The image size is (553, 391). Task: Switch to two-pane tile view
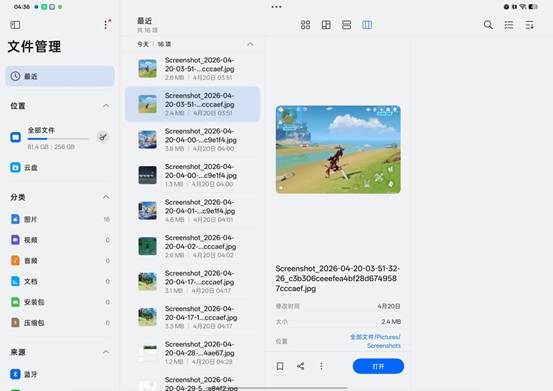(326, 25)
